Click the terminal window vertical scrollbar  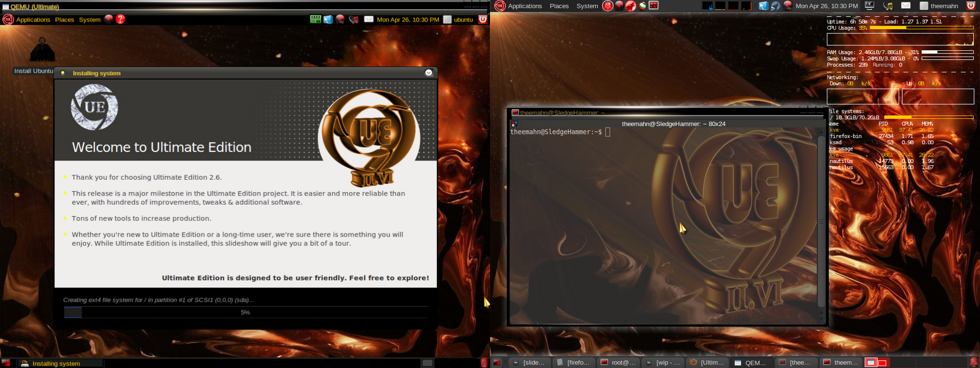(x=821, y=221)
